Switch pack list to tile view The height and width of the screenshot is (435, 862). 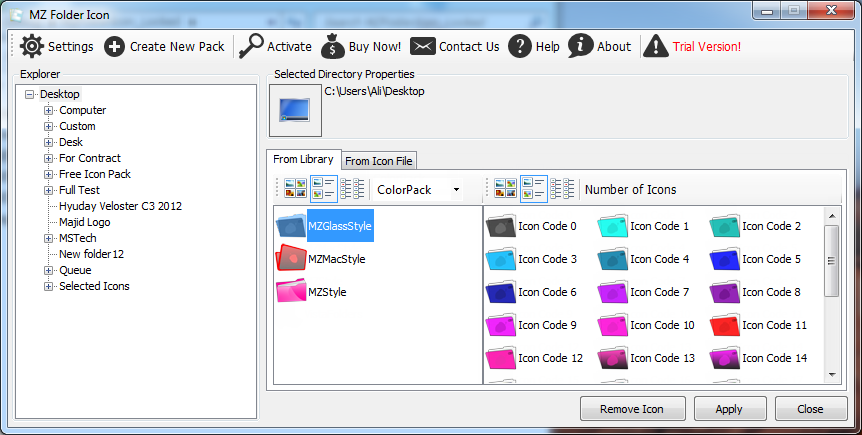[324, 189]
